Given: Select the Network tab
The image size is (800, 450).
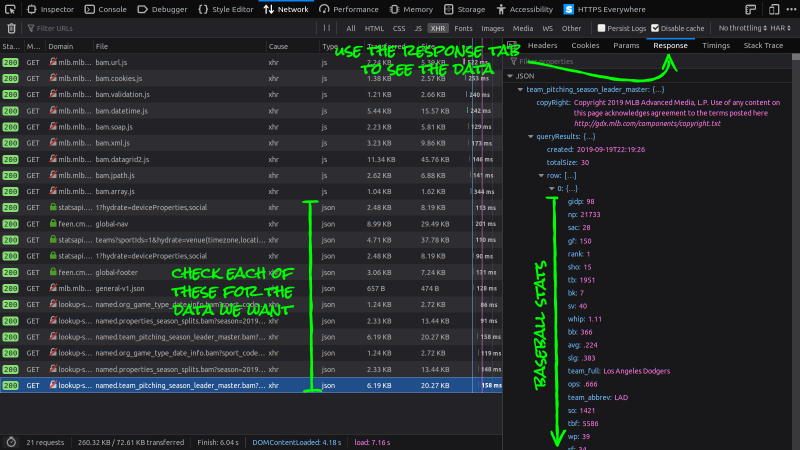Looking at the screenshot, I should (286, 9).
